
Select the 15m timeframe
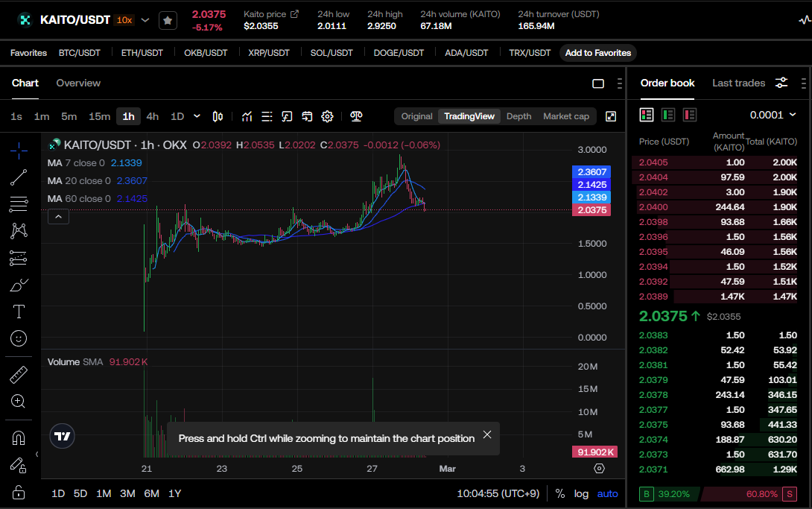click(x=99, y=116)
